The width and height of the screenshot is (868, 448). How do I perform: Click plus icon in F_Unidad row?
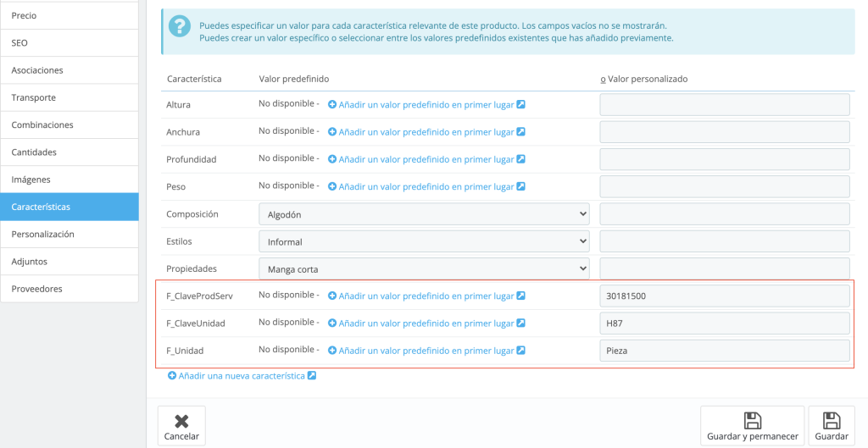pos(332,351)
